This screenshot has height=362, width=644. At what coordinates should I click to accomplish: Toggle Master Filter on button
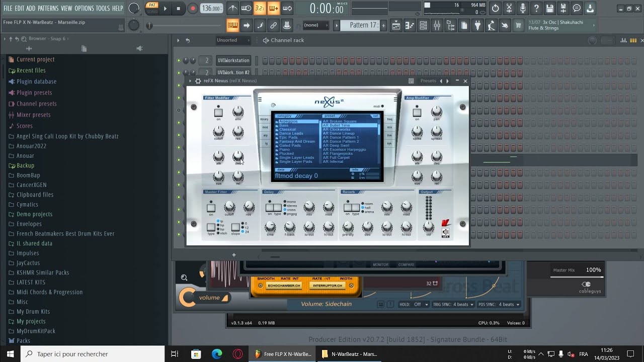click(x=211, y=208)
